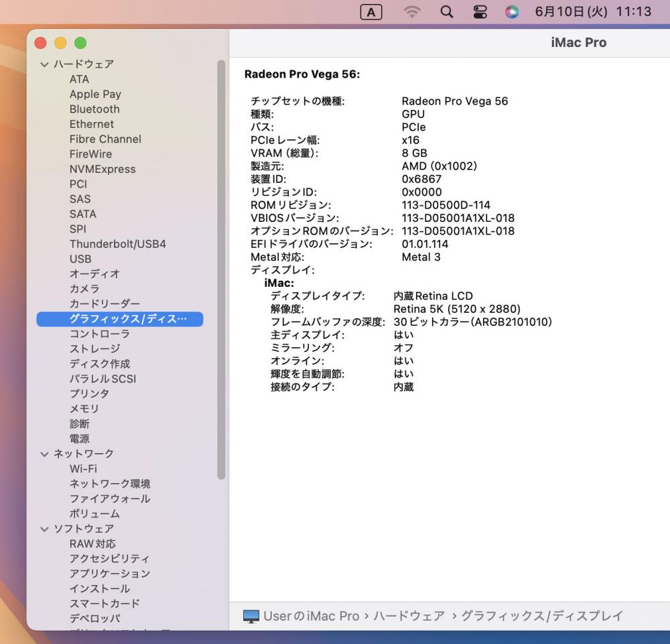Click the VRAM value '8 GB'

coord(415,153)
